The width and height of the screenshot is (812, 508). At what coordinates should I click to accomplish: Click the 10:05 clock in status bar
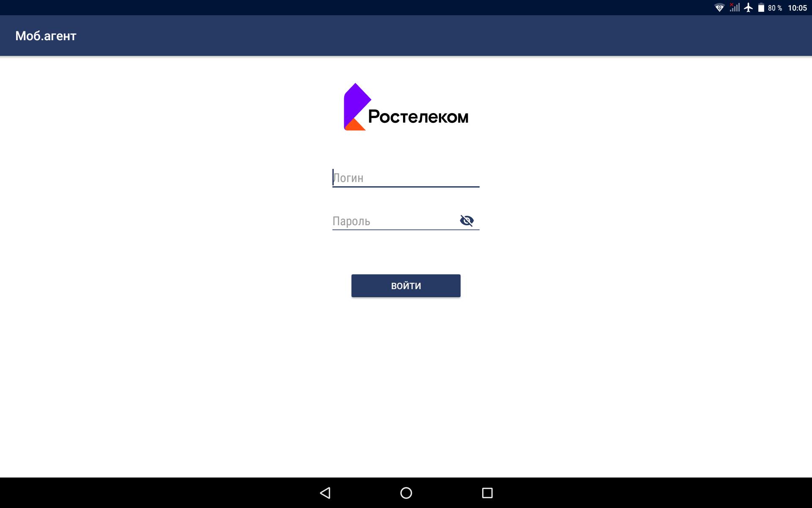(797, 8)
